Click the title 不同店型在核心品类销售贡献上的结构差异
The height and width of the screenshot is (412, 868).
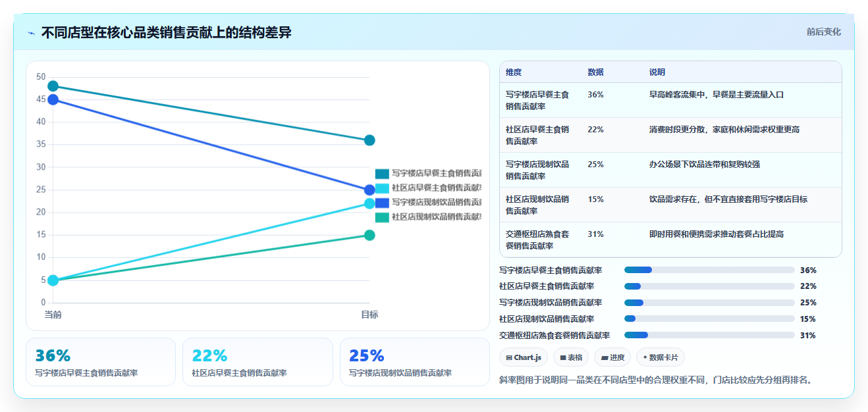pos(166,32)
